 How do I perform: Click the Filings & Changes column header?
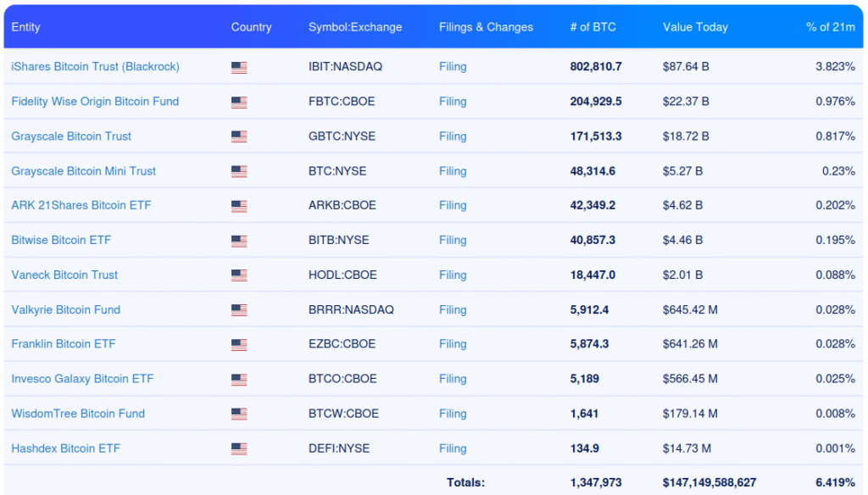[486, 27]
